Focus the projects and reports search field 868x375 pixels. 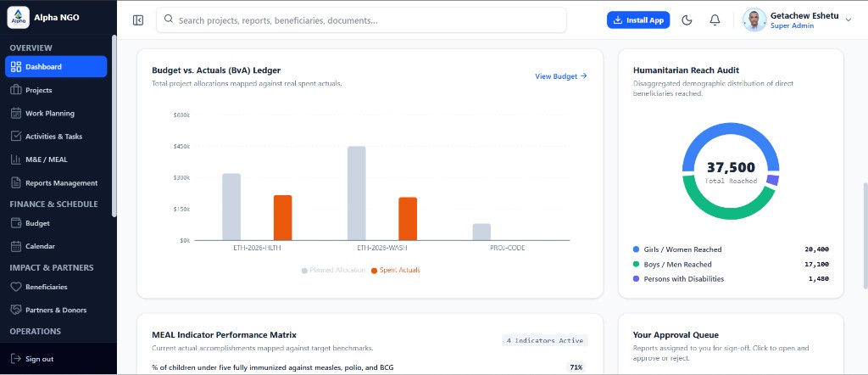coord(361,20)
